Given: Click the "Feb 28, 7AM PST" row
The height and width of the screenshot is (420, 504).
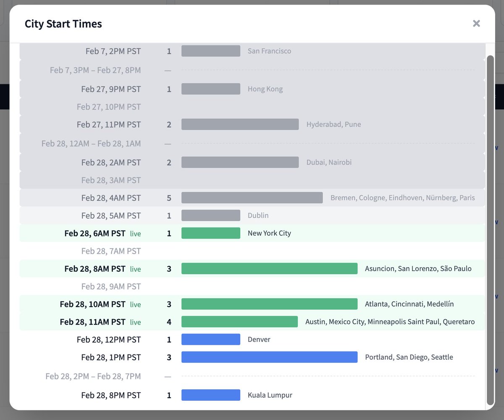Looking at the screenshot, I should 252,251.
